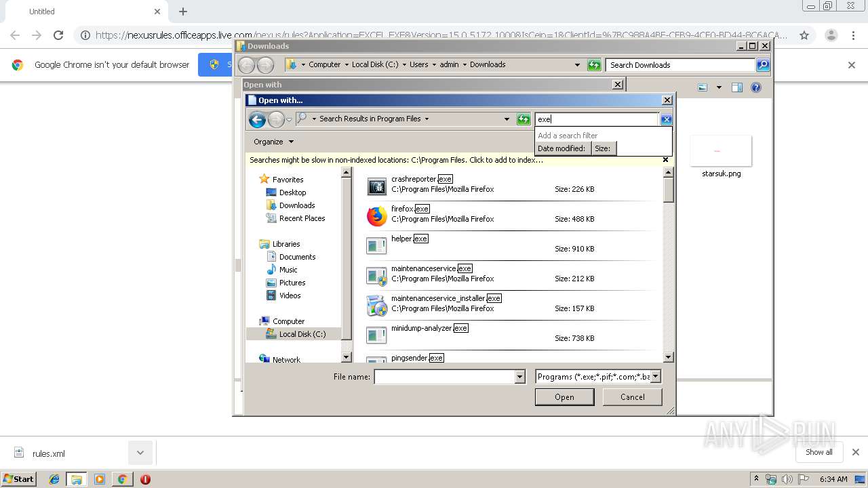Select the maintenanceservice.exe icon

click(376, 276)
